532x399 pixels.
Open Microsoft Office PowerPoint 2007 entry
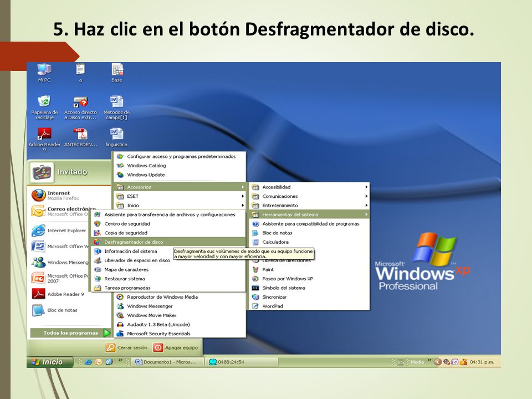tap(60, 278)
